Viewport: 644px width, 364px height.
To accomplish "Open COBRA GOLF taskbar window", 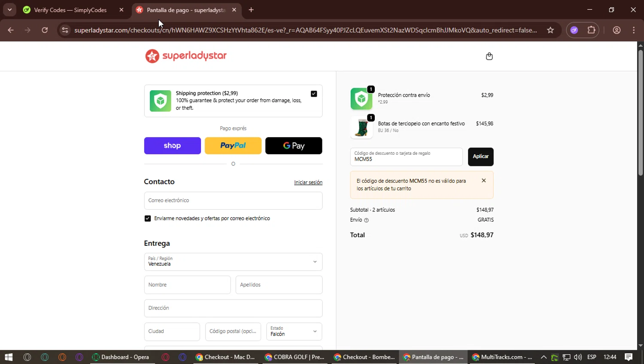I will (295, 357).
